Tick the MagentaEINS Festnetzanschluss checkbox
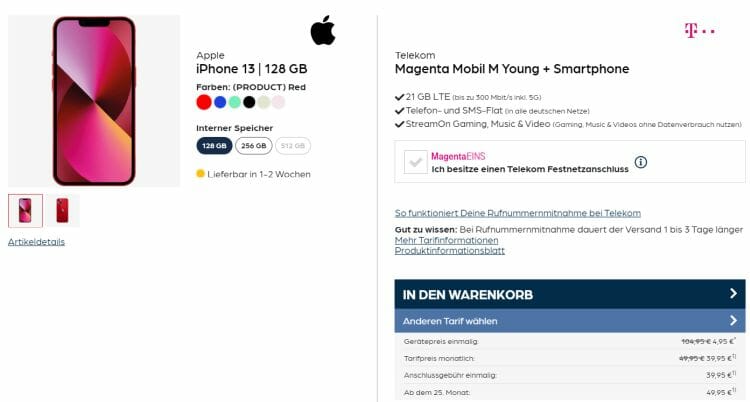 click(415, 162)
